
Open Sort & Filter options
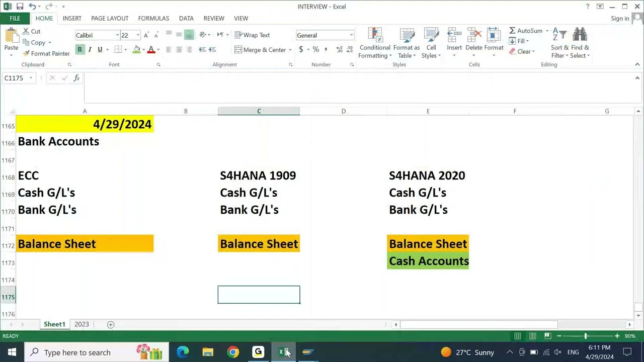[559, 43]
